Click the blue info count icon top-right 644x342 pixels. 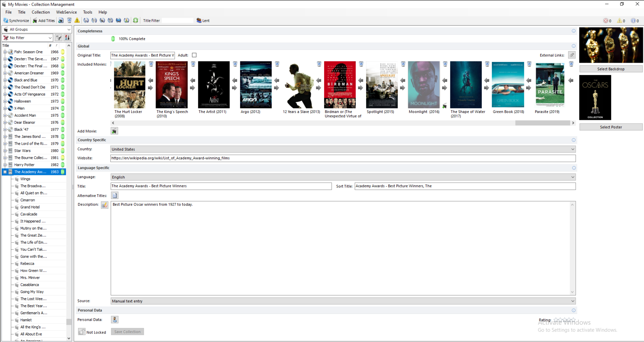[x=633, y=21]
